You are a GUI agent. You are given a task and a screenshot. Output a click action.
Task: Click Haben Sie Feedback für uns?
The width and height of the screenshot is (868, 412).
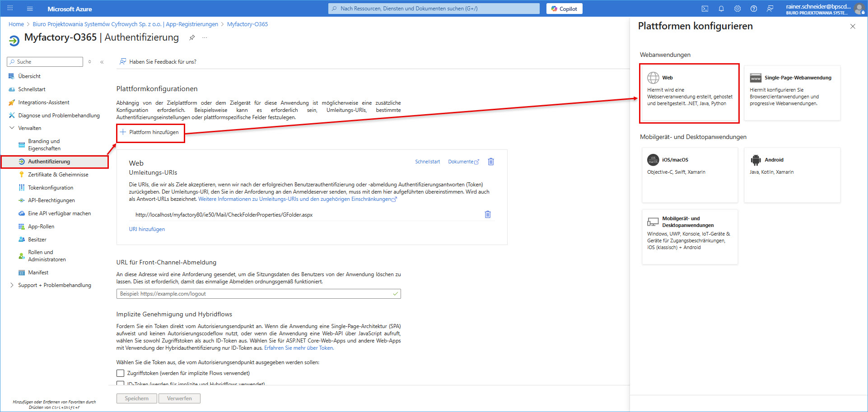point(158,62)
